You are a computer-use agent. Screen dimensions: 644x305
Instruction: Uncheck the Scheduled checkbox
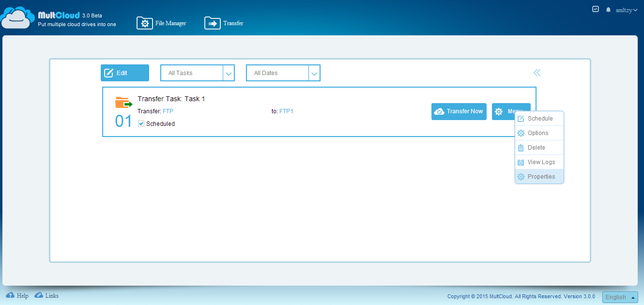pos(141,124)
